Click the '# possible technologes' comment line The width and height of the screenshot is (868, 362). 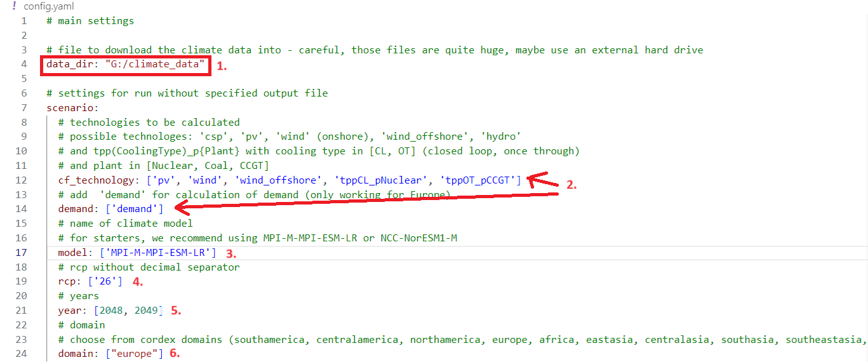click(290, 137)
